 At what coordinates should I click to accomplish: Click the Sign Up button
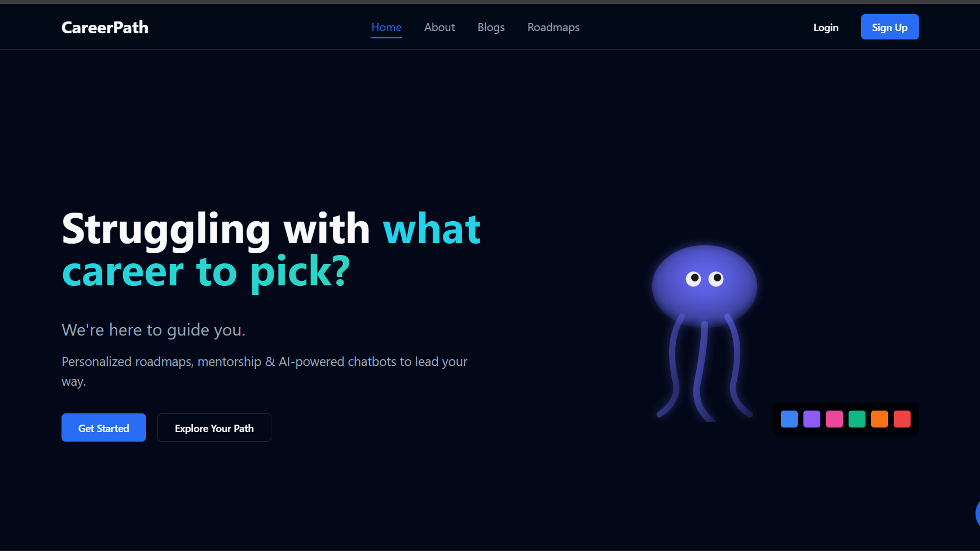tap(890, 27)
